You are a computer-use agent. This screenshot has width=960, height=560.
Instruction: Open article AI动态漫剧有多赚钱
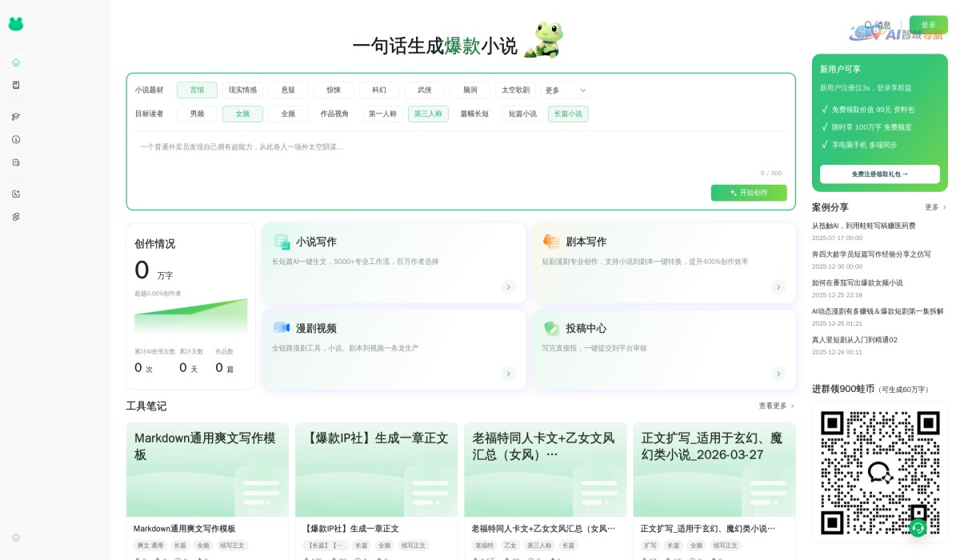coord(878,311)
